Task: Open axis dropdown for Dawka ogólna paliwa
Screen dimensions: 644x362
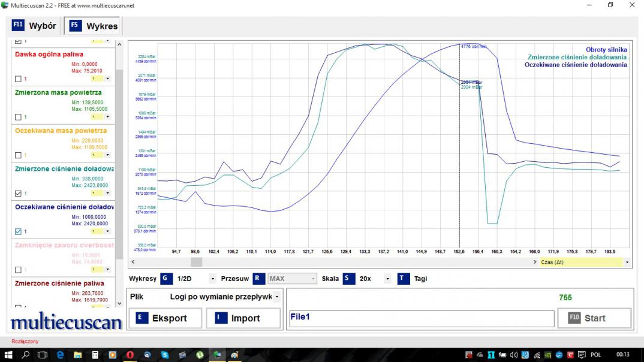Action: (x=107, y=79)
